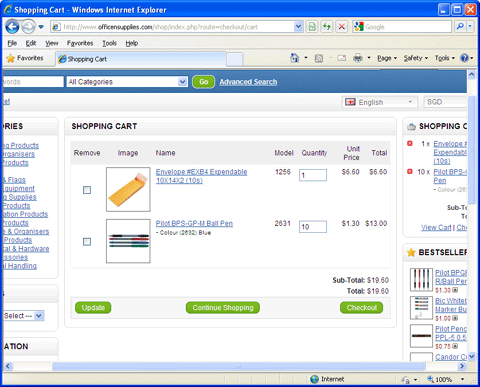Open the Home page icon in toolbar

click(x=294, y=58)
